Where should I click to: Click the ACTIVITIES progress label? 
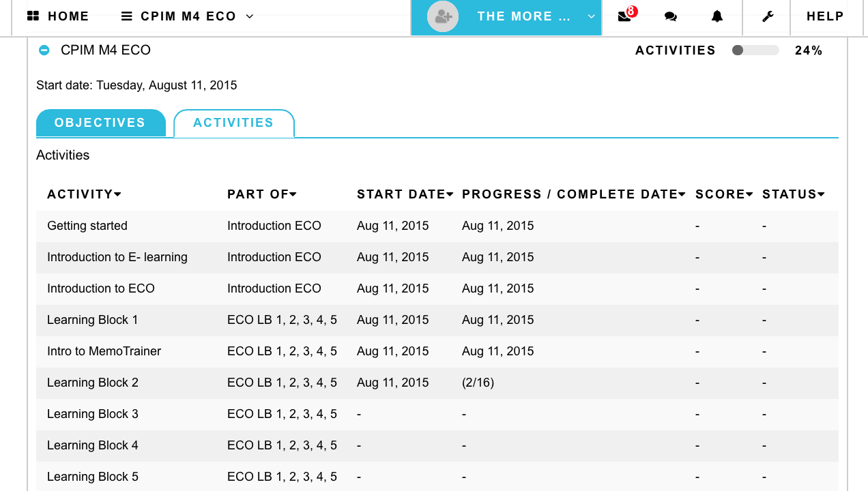click(x=676, y=50)
